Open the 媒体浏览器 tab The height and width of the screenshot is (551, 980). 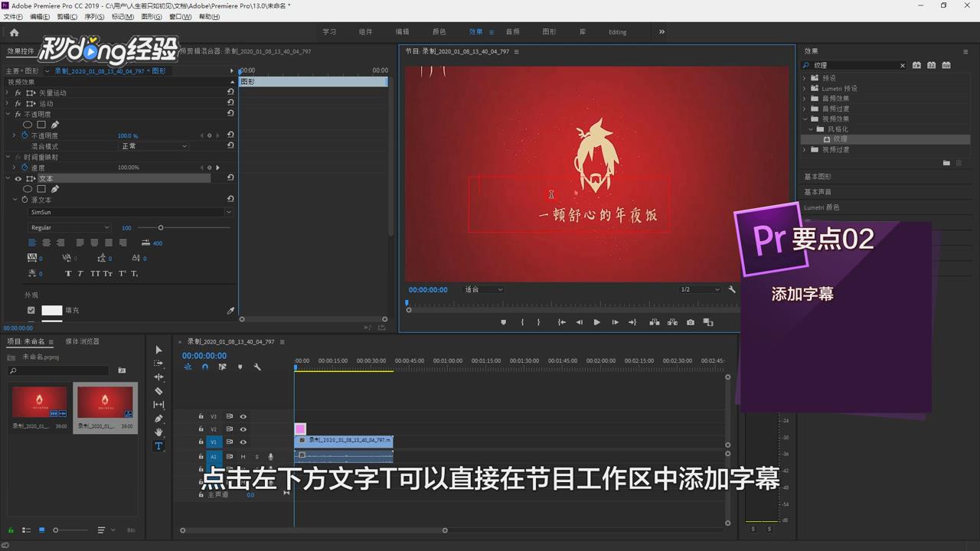point(82,341)
